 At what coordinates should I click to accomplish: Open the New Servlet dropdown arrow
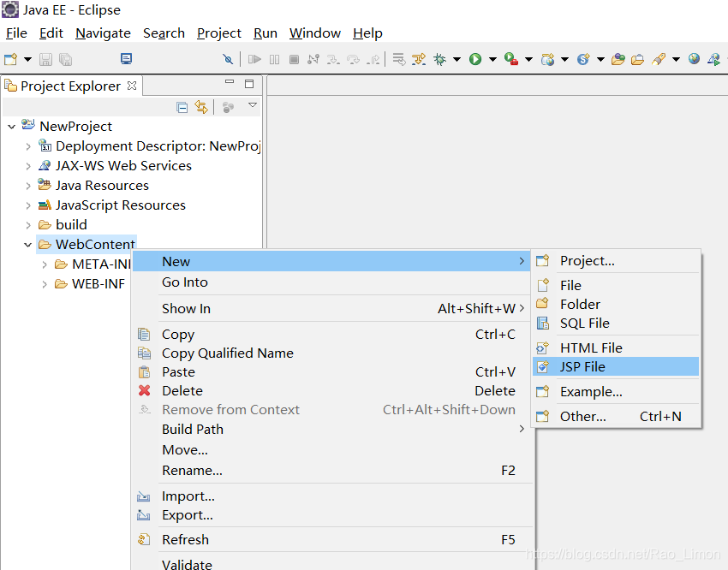[600, 59]
